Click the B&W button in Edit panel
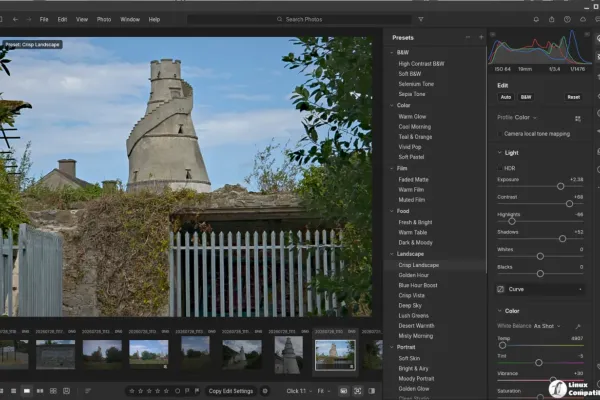This screenshot has height=400, width=600. [x=526, y=97]
